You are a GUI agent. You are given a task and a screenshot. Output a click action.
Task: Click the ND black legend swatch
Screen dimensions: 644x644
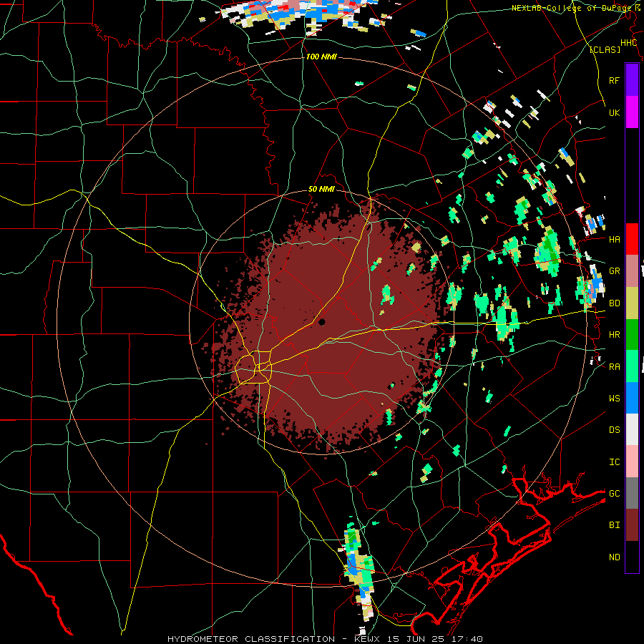(x=632, y=557)
